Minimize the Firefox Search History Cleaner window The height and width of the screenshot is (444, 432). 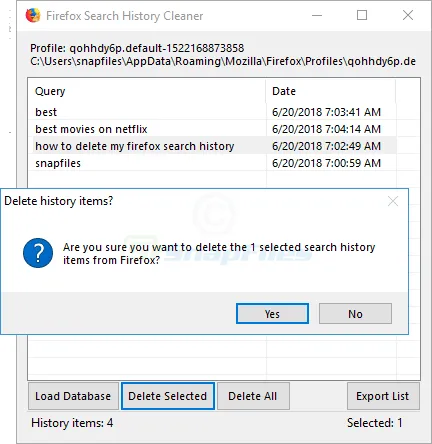(x=317, y=15)
